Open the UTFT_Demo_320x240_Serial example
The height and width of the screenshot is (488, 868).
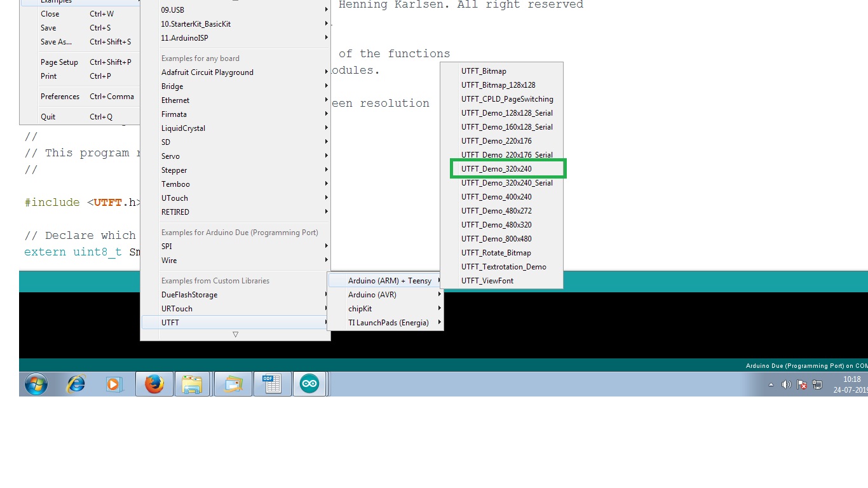click(x=501, y=182)
